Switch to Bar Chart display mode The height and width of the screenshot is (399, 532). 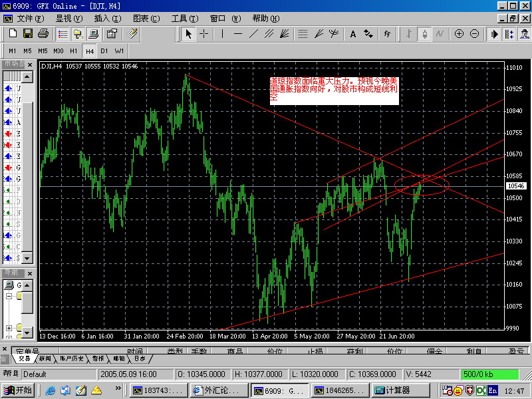coord(409,34)
